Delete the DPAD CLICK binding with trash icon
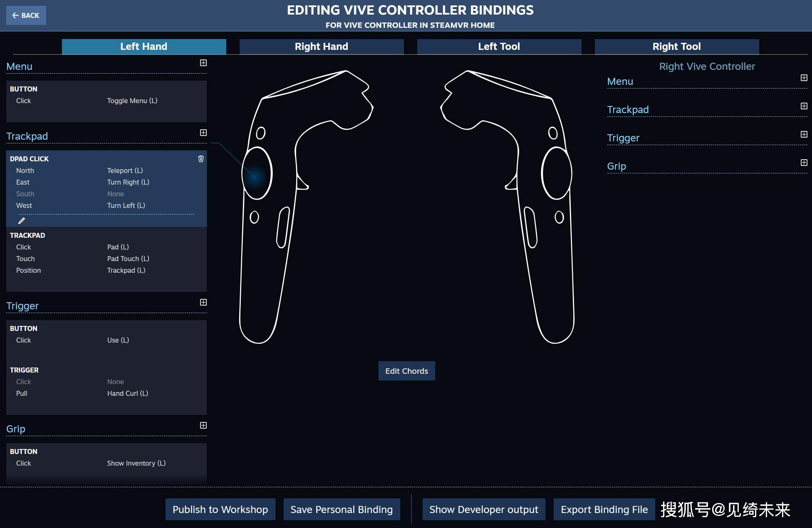The image size is (812, 528). coord(201,159)
